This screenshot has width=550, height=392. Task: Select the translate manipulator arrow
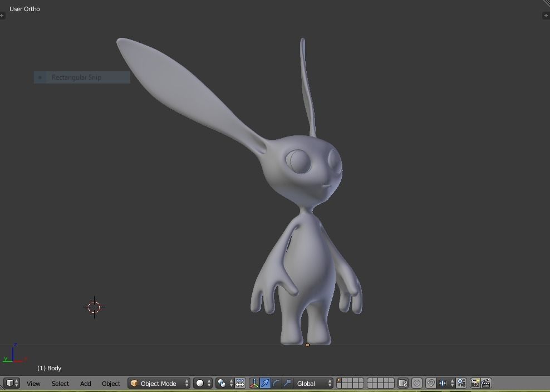click(265, 383)
